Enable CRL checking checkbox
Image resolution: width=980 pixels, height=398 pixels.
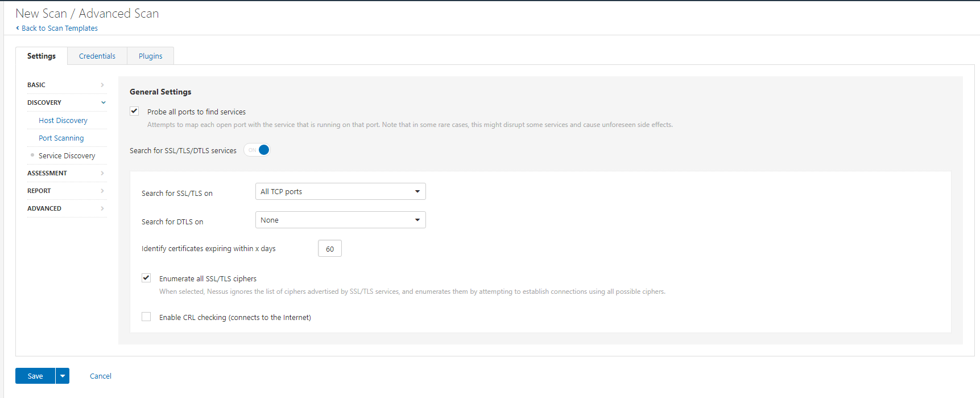146,317
